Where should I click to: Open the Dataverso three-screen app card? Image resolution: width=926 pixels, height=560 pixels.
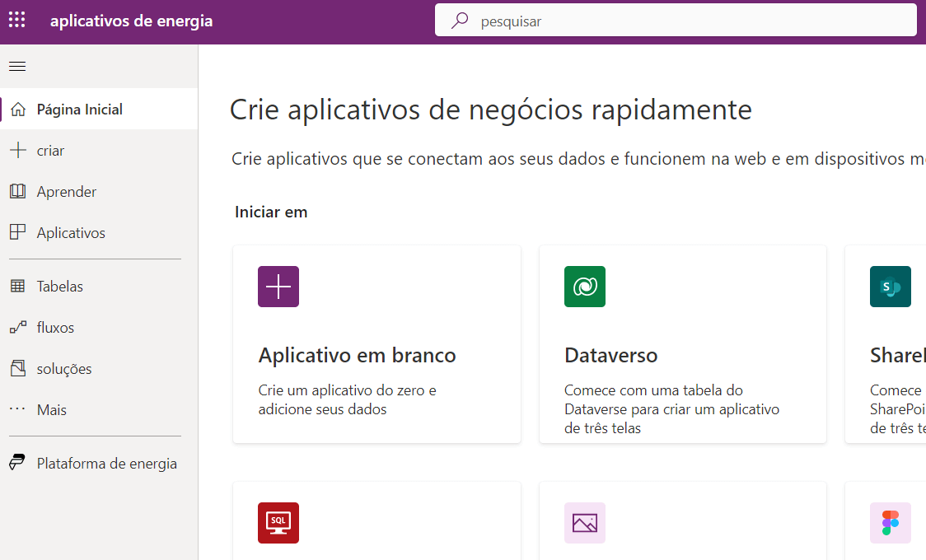click(x=682, y=344)
